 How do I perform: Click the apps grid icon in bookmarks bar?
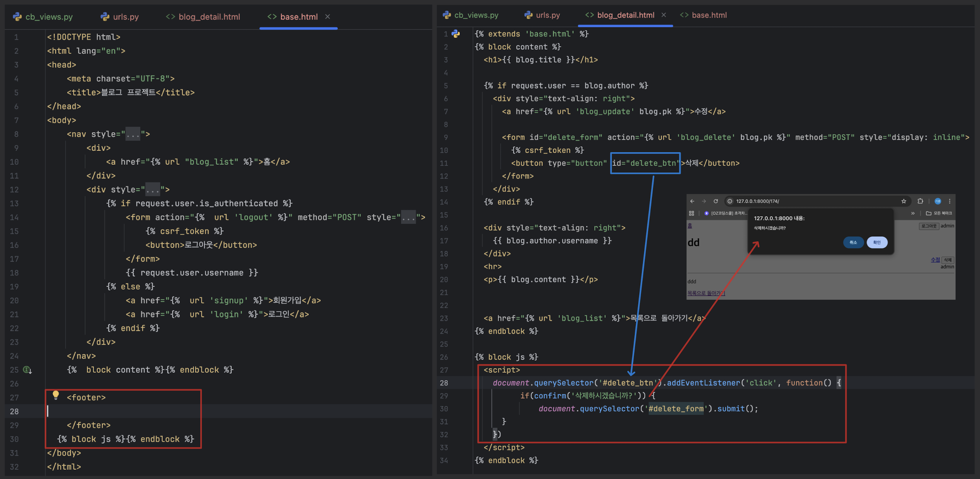point(691,213)
